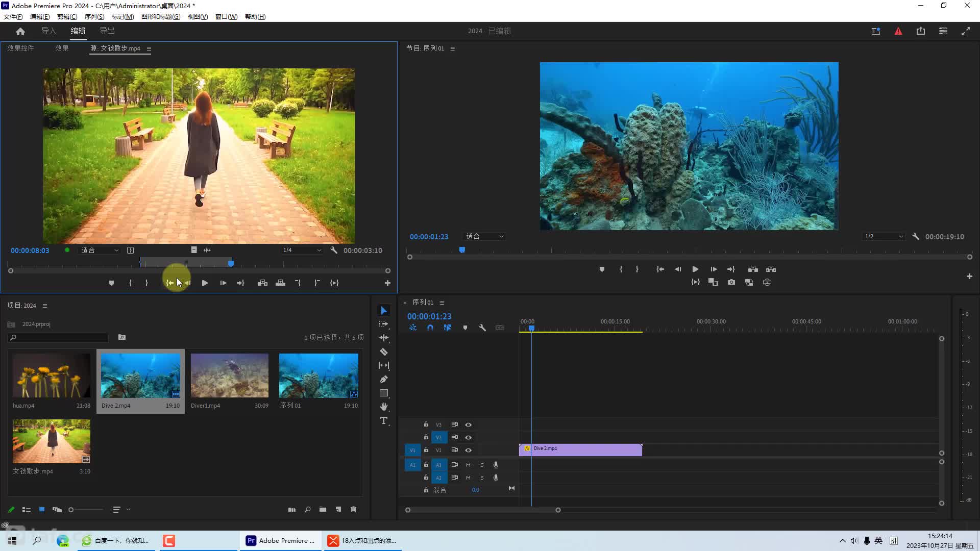Go to 导入 workspace page

(x=48, y=31)
